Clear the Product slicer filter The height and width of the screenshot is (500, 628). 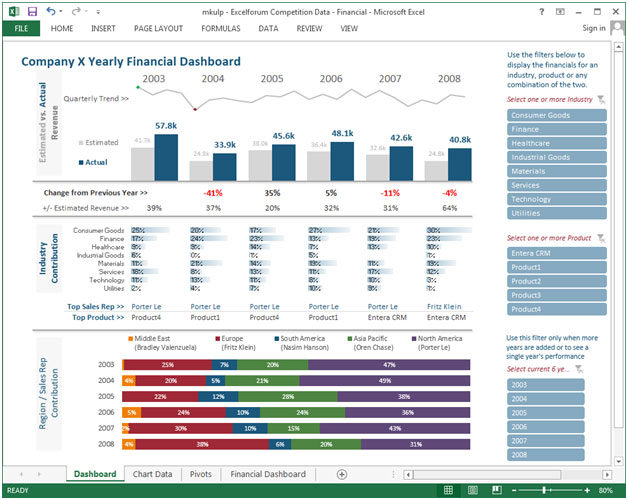[601, 238]
